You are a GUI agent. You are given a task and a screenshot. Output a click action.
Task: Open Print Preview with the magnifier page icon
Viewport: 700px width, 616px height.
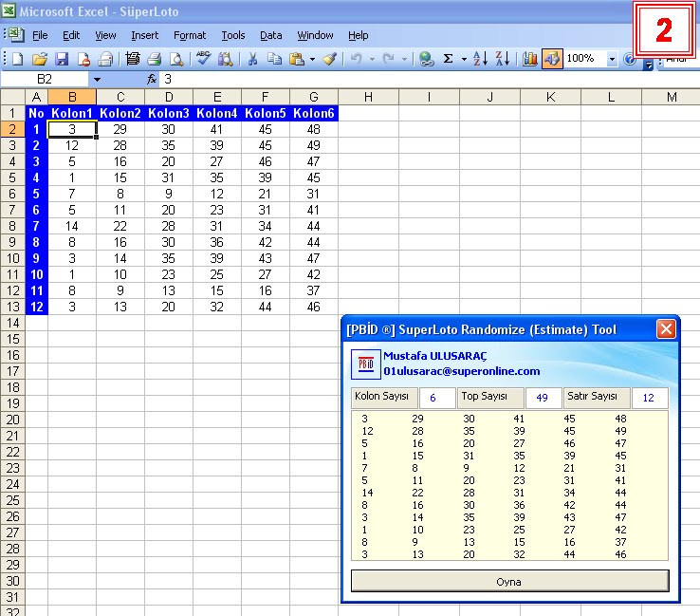tap(176, 59)
